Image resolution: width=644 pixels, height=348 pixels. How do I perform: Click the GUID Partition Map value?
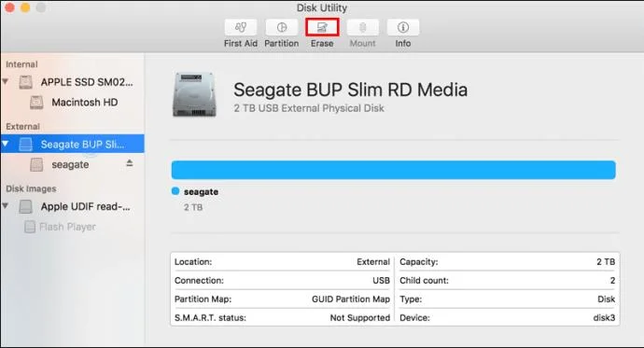[351, 299]
